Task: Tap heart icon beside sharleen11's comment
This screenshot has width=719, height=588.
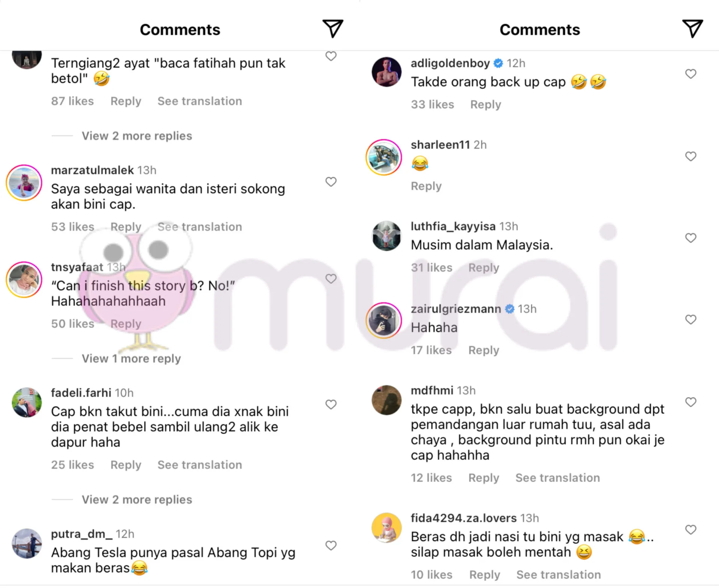Action: pyautogui.click(x=691, y=156)
